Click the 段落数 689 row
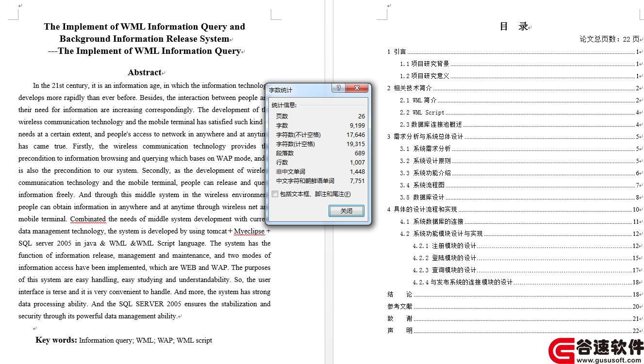The width and height of the screenshot is (644, 364). pos(320,153)
